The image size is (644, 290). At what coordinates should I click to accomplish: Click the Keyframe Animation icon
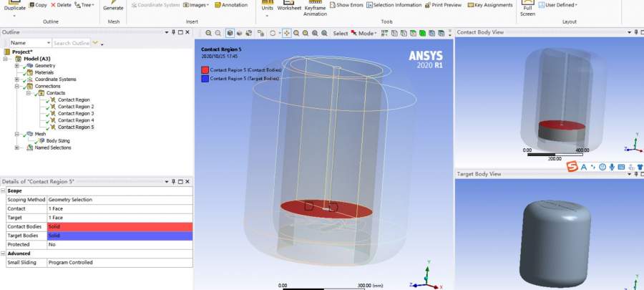315,9
